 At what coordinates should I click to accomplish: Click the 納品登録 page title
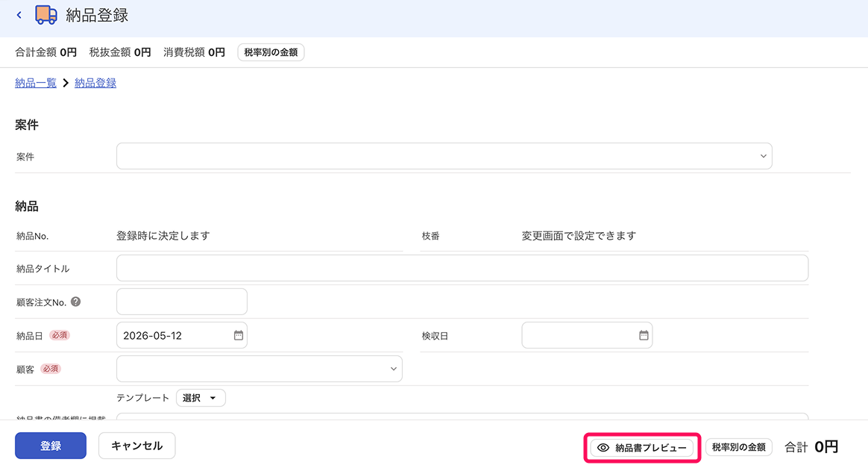(x=97, y=15)
